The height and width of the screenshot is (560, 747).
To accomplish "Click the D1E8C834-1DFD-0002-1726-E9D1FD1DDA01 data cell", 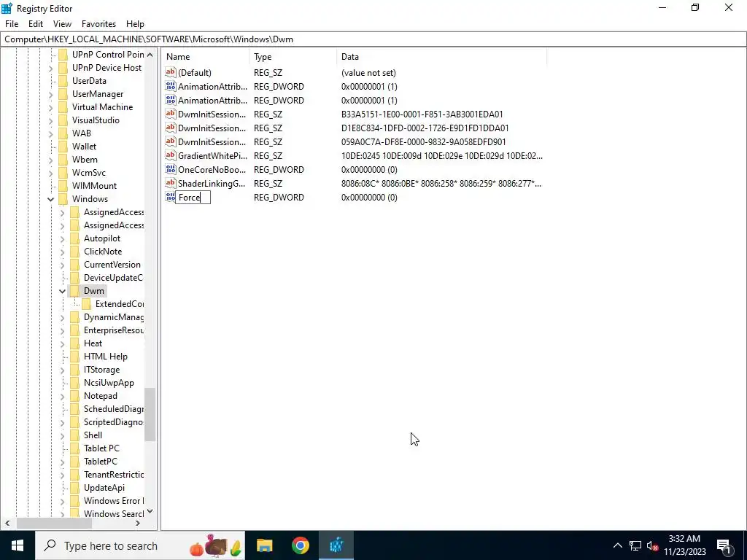I will [x=425, y=128].
